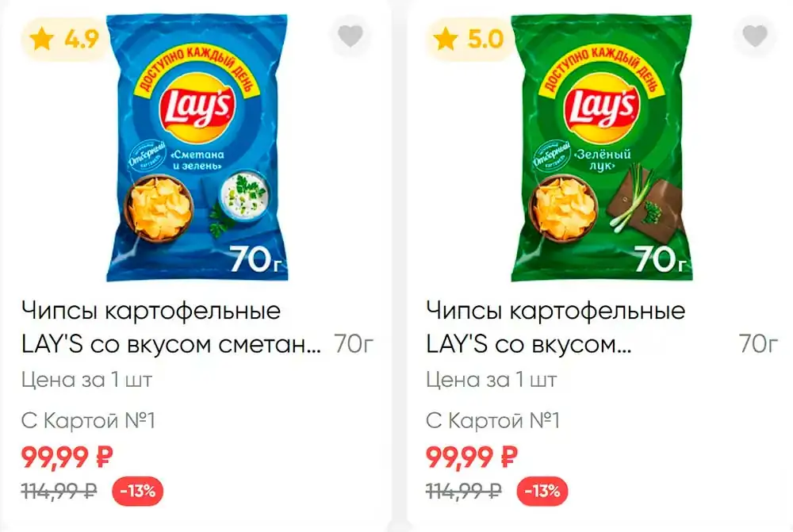The width and height of the screenshot is (793, 532).
Task: Click 'С Картой №1' label on left card
Action: [x=88, y=421]
